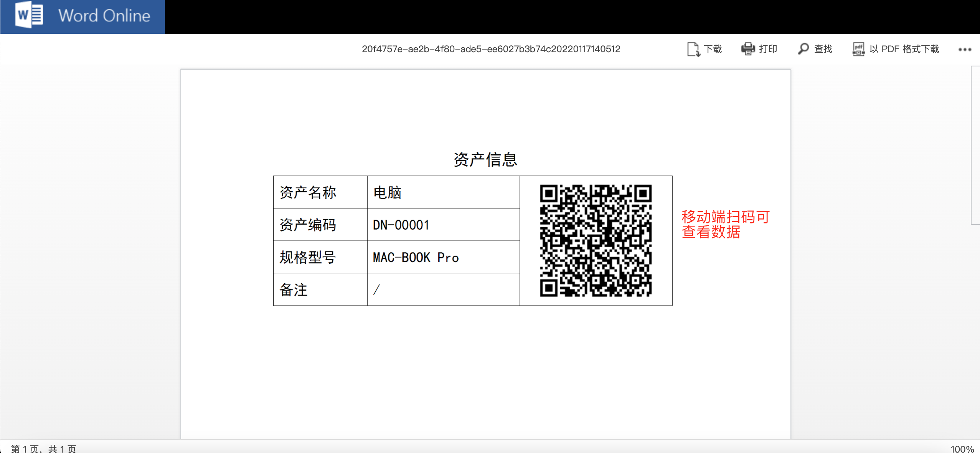Click the QR code image
The height and width of the screenshot is (453, 980).
(x=596, y=241)
